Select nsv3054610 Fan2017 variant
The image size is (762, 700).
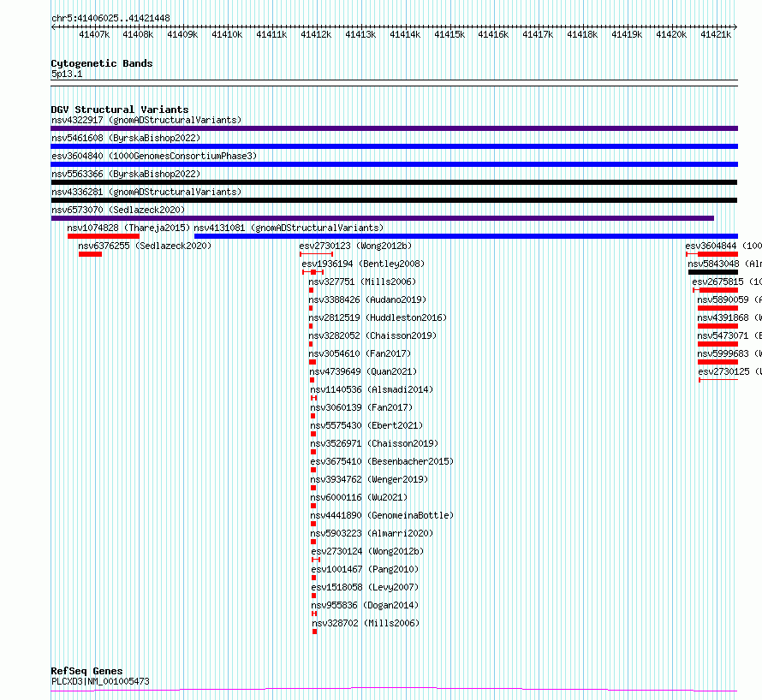(360, 353)
